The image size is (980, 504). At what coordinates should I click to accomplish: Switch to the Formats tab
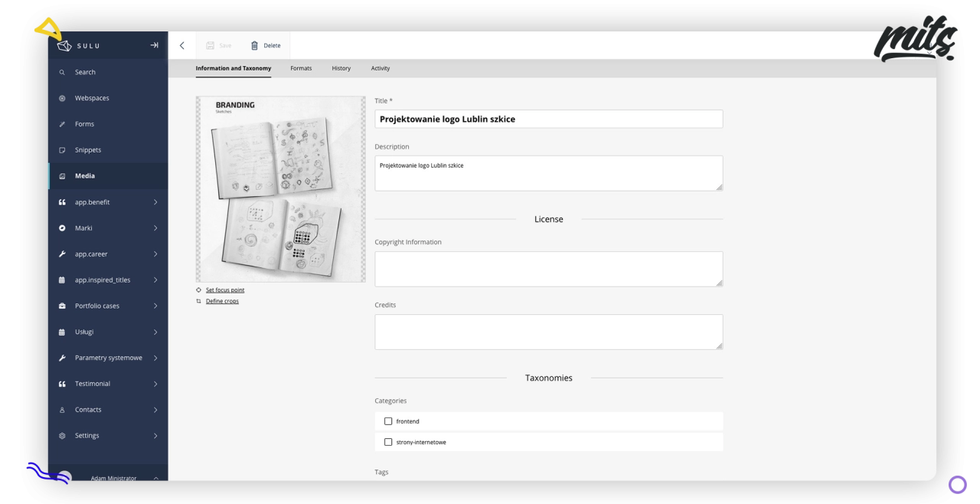pos(301,68)
